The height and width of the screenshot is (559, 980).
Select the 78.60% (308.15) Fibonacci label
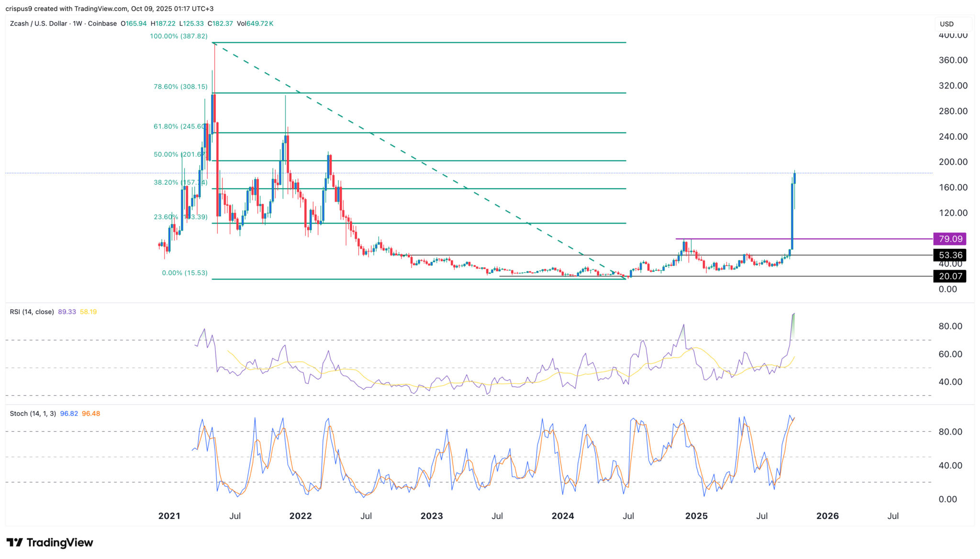tap(180, 87)
